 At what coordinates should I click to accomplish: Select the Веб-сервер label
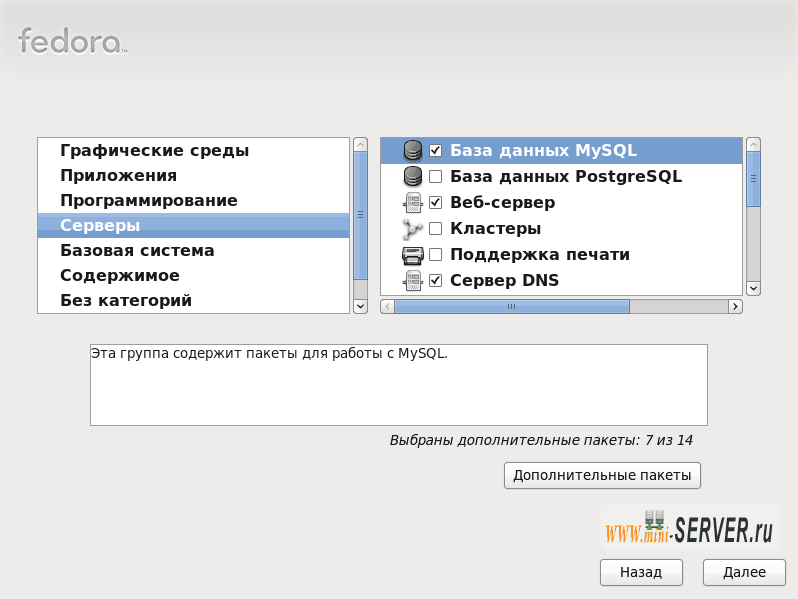click(502, 203)
